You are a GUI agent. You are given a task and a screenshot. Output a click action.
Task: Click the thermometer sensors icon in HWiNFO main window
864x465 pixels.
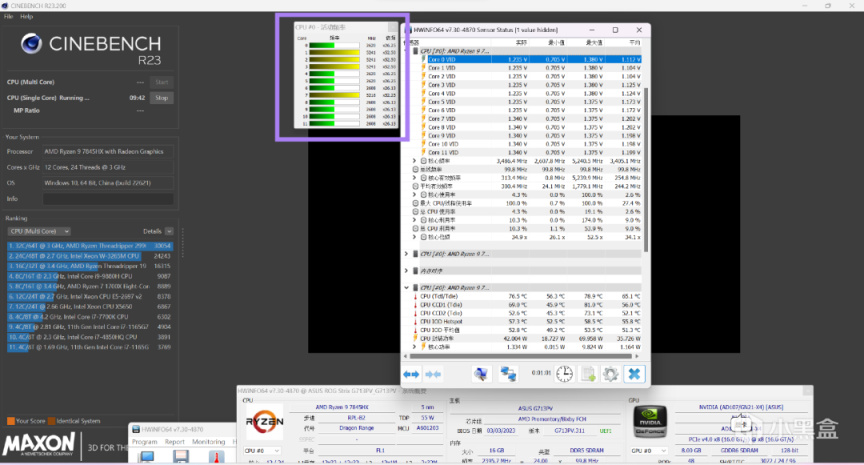pyautogui.click(x=215, y=457)
